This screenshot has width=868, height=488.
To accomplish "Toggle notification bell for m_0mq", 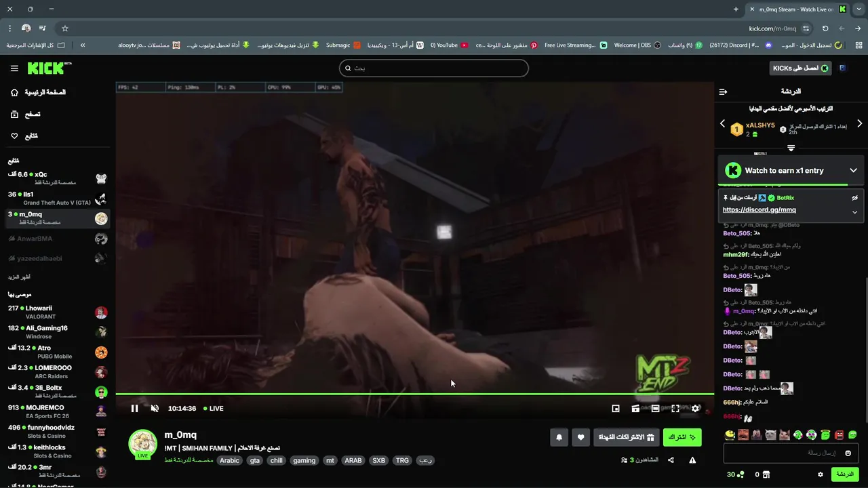I will (x=559, y=437).
